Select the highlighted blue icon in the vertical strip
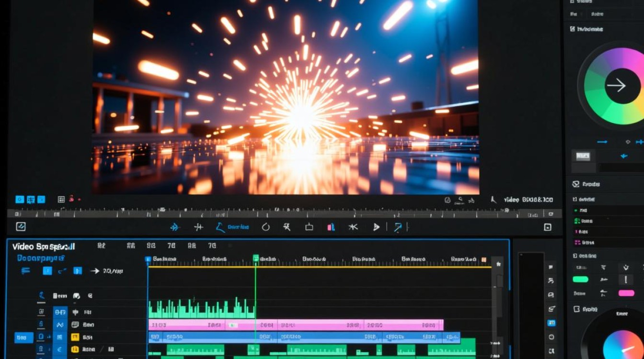Screen dimensions: 644x359 (x=551, y=323)
